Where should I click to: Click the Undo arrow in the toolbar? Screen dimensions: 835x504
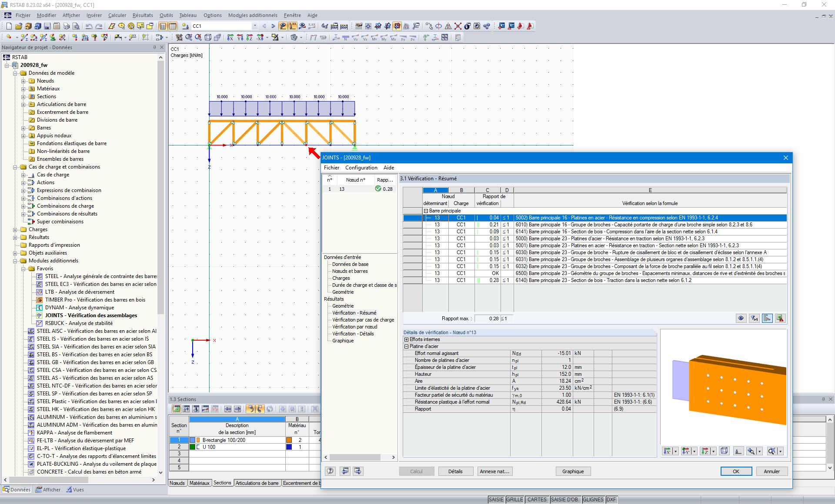pos(89,26)
